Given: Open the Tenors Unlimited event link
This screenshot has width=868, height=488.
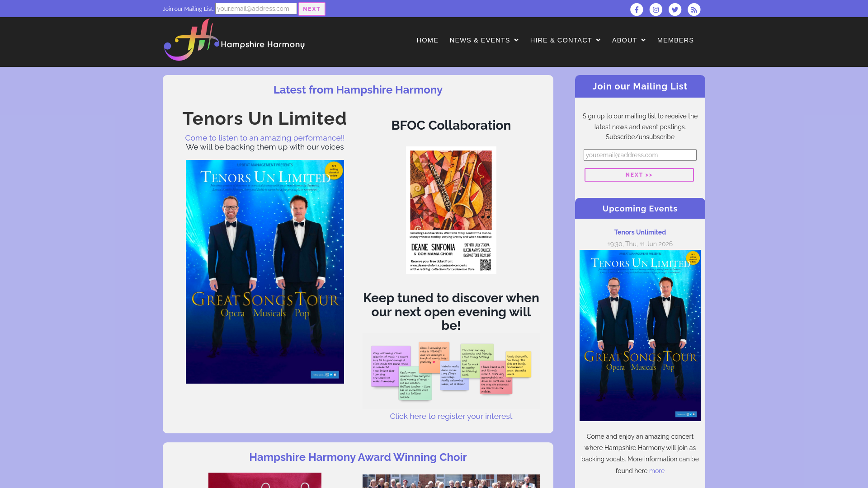Looking at the screenshot, I should [640, 232].
